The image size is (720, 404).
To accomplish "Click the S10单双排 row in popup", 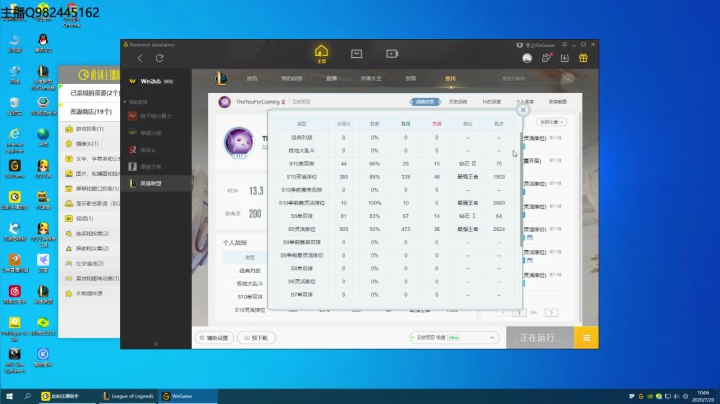I will pos(395,163).
